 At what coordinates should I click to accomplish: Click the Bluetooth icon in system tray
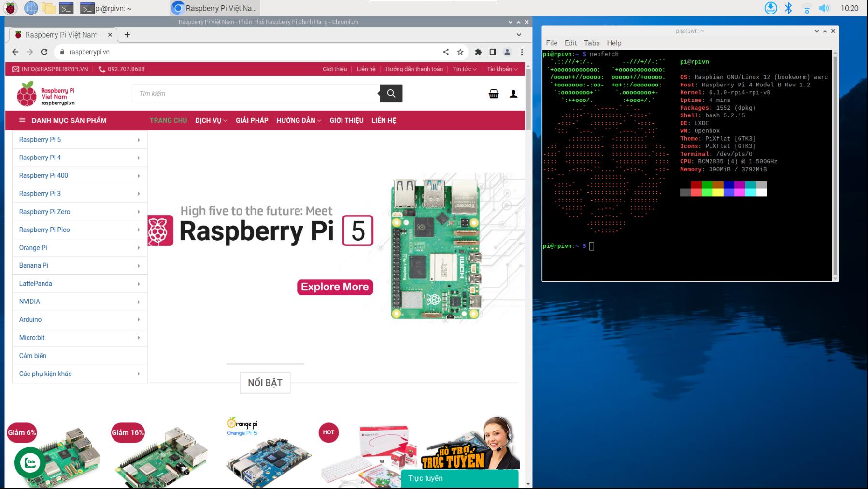coord(788,8)
